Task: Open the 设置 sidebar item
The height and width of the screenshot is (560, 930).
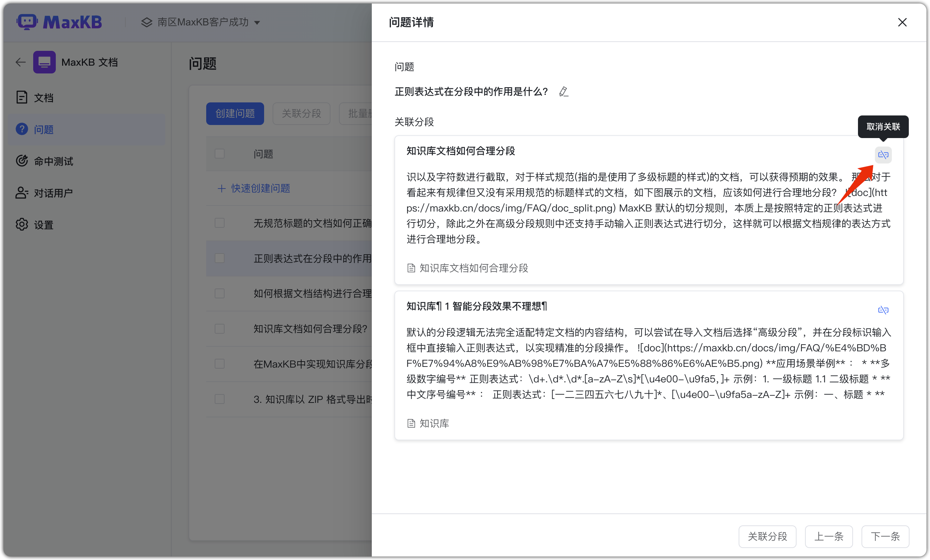Action: click(x=87, y=225)
